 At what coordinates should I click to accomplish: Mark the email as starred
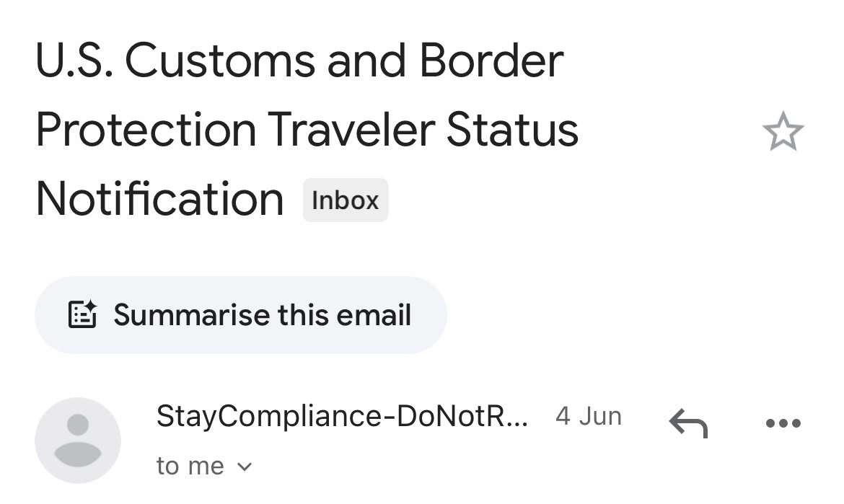click(x=783, y=133)
